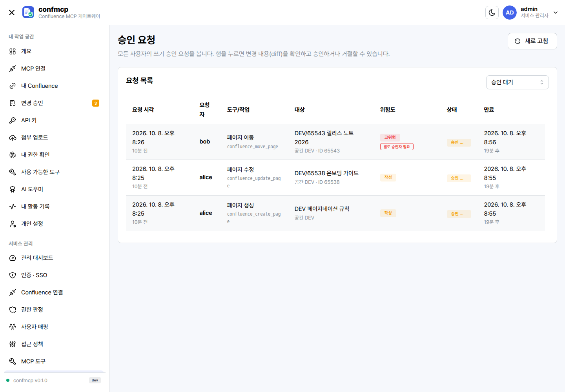
Task: Toggle dark mode with the moon icon
Action: [492, 13]
